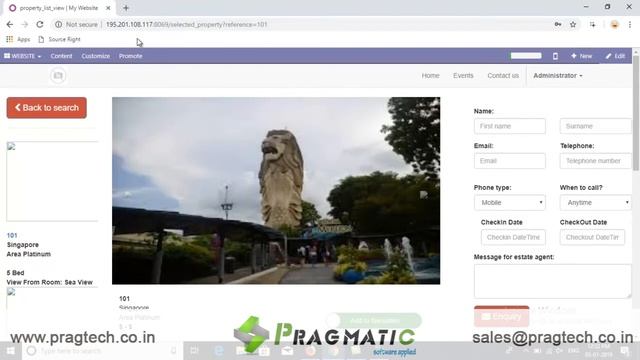This screenshot has width=640, height=360.
Task: Click View From Room: Sea View text
Action: click(x=49, y=282)
